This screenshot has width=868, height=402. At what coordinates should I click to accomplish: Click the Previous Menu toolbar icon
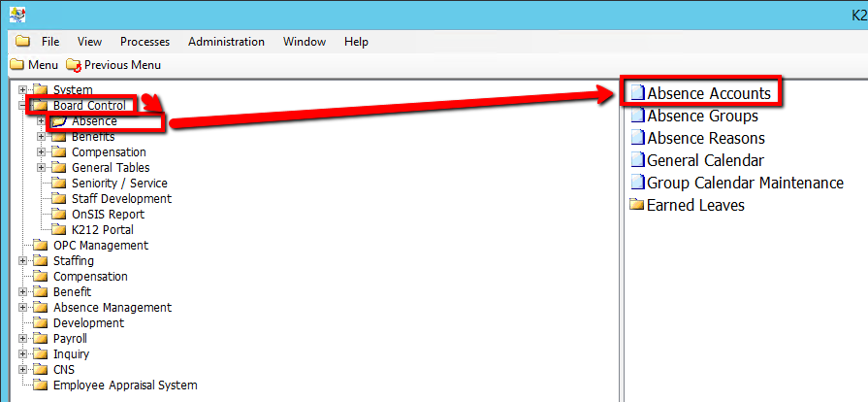(x=74, y=65)
